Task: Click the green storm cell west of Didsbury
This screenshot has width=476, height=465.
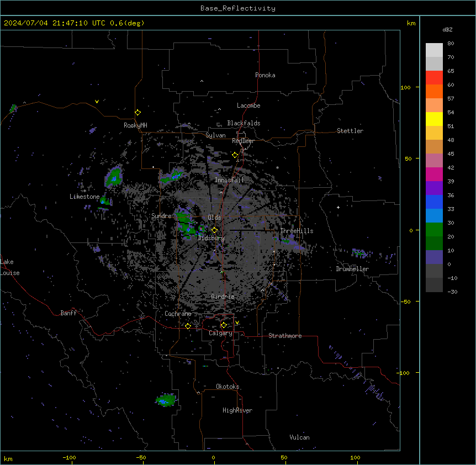Action: coord(187,224)
